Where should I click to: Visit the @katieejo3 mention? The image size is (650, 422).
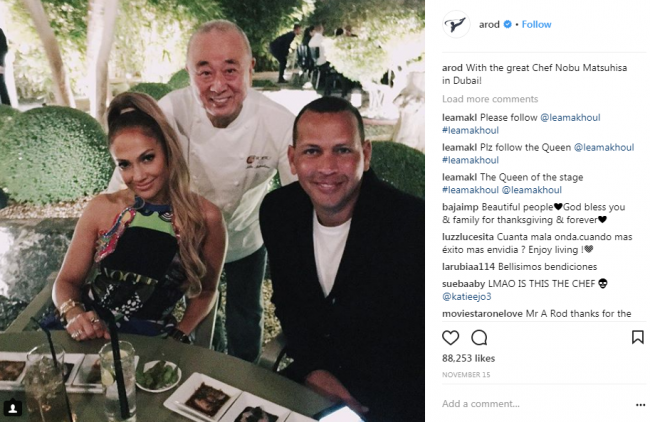(x=467, y=296)
